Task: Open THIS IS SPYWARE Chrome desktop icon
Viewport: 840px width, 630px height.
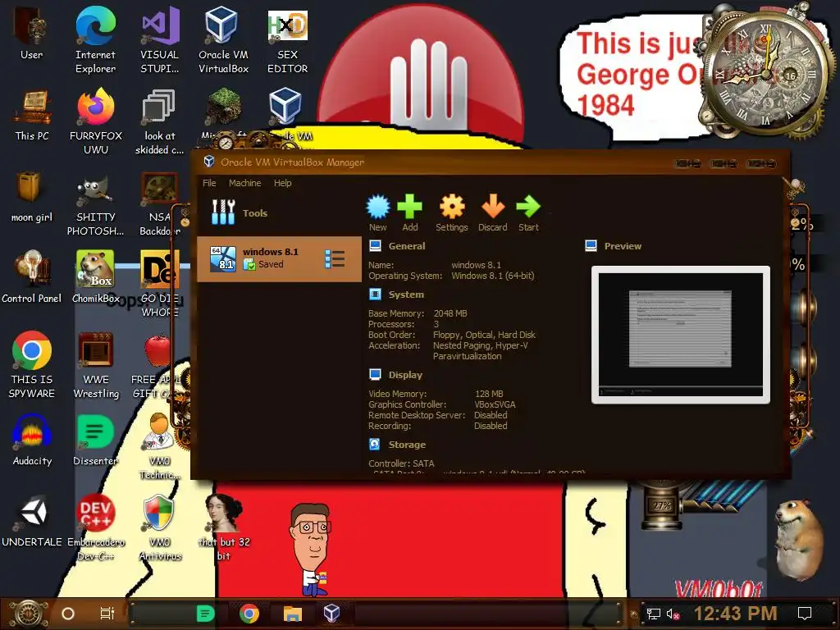Action: pos(32,365)
